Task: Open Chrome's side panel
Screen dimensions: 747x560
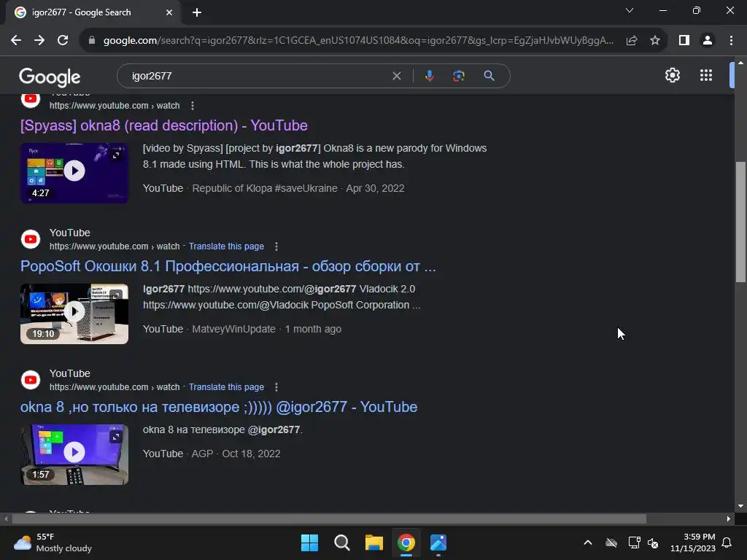Action: click(x=684, y=41)
